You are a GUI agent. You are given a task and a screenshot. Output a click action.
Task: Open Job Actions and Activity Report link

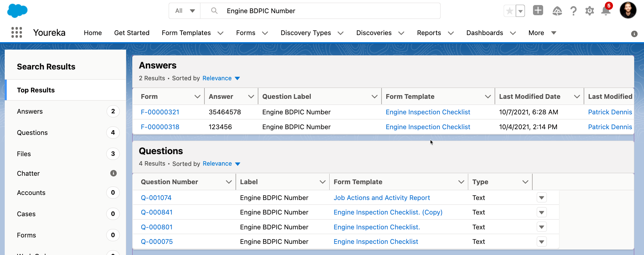click(x=382, y=198)
